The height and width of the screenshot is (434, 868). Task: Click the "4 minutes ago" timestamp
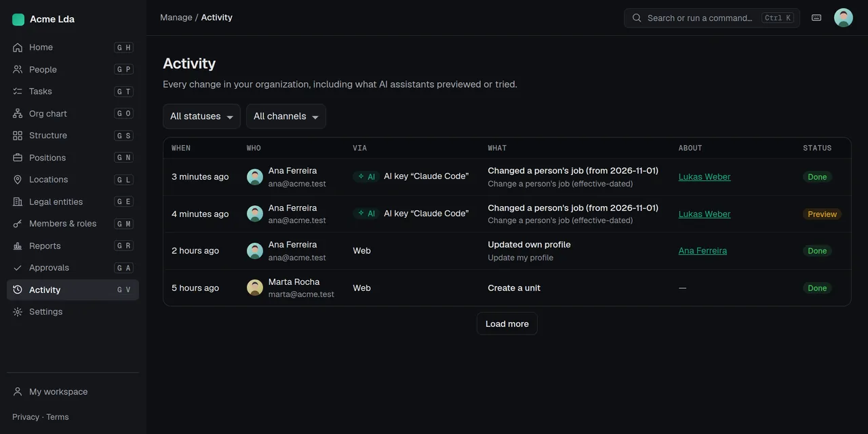pyautogui.click(x=200, y=214)
